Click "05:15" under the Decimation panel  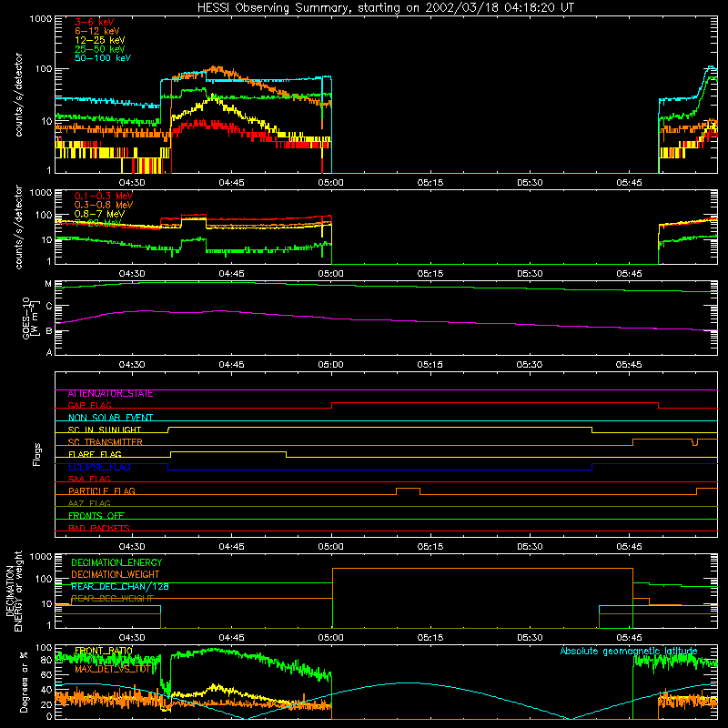430,638
